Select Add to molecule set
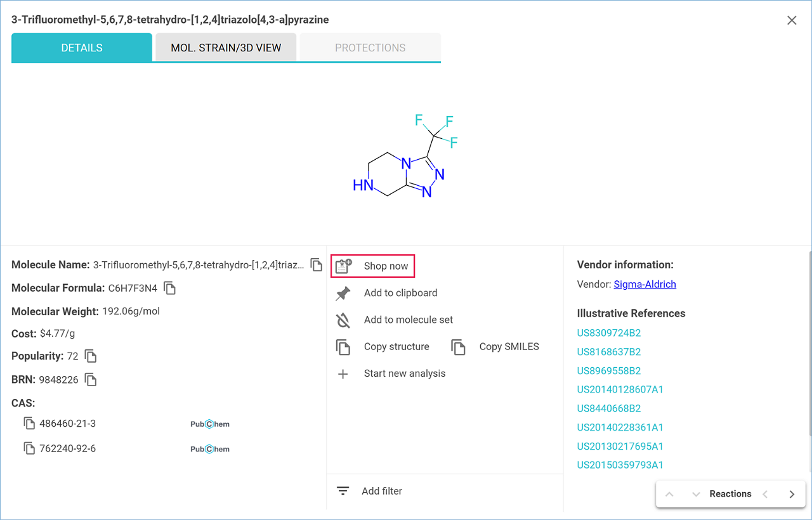The width and height of the screenshot is (812, 520). (x=409, y=320)
